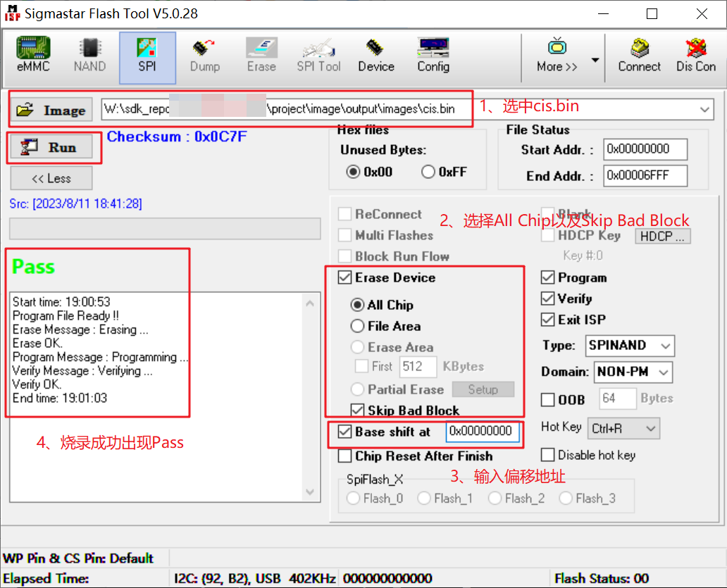Click the 'End time: 19:01:03' log line
727x588 pixels.
tap(60, 398)
